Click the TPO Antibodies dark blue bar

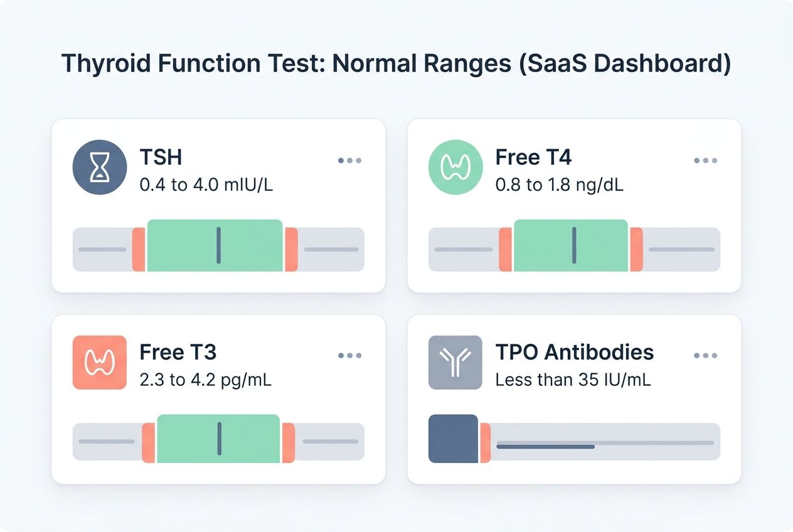[x=453, y=439]
